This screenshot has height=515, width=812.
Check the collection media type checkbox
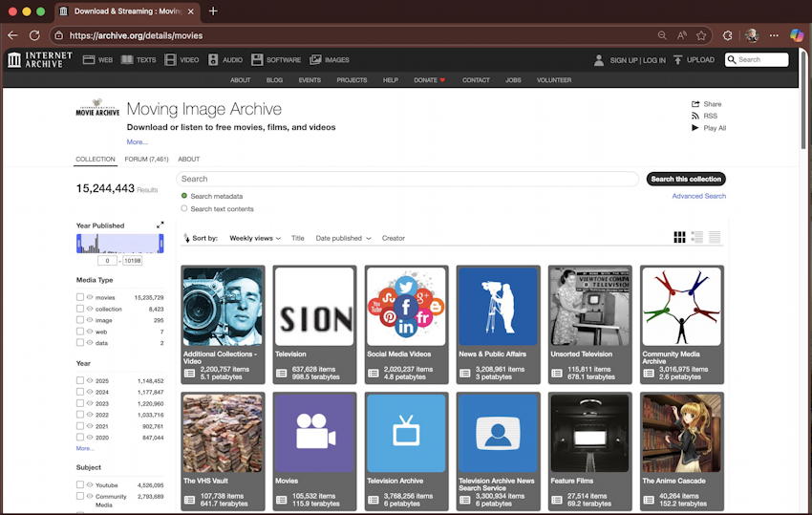click(x=79, y=309)
